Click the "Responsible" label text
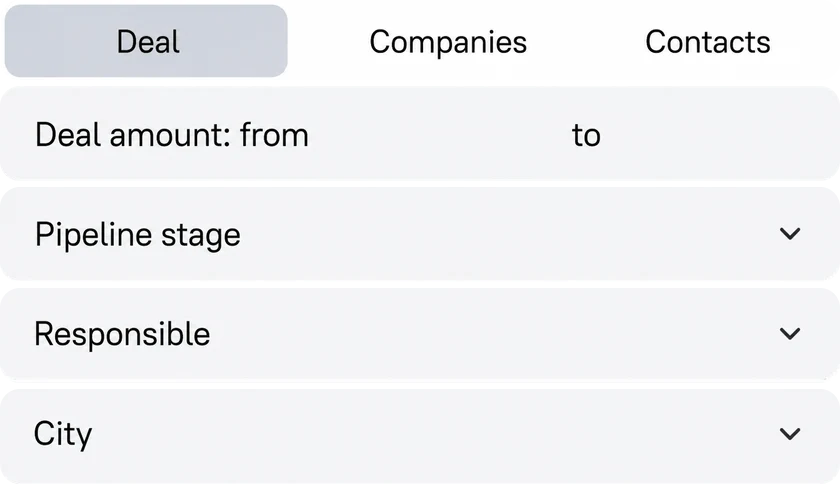Viewport: 840px width, 484px height. click(122, 334)
